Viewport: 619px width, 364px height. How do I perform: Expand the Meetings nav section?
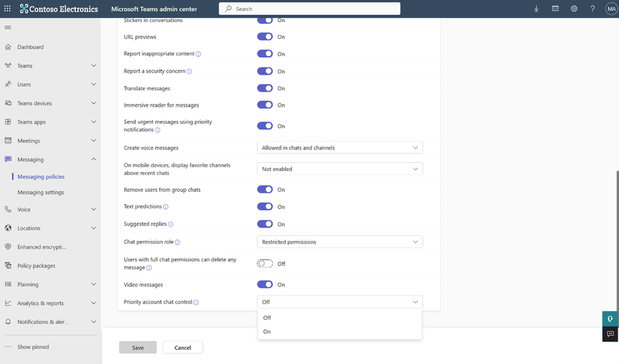coord(94,141)
